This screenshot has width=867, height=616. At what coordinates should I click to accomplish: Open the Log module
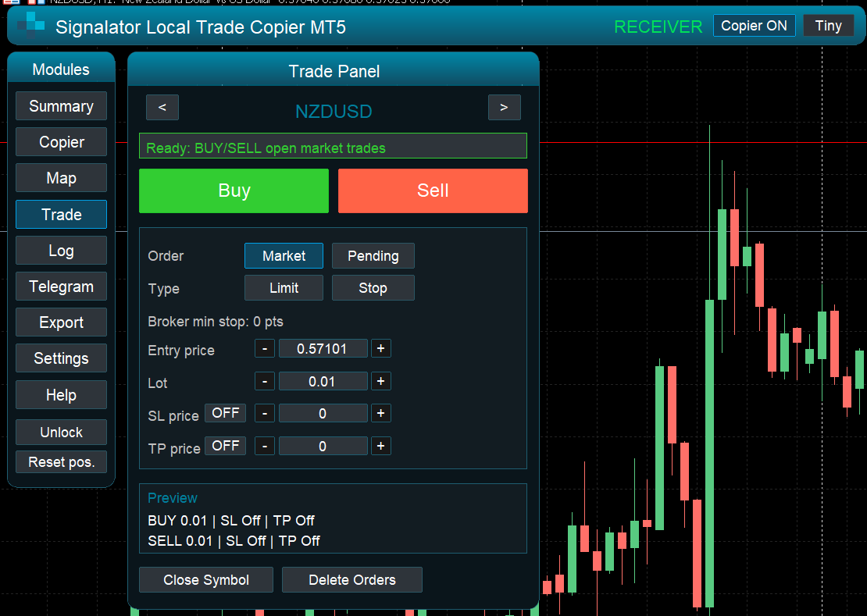(x=62, y=251)
